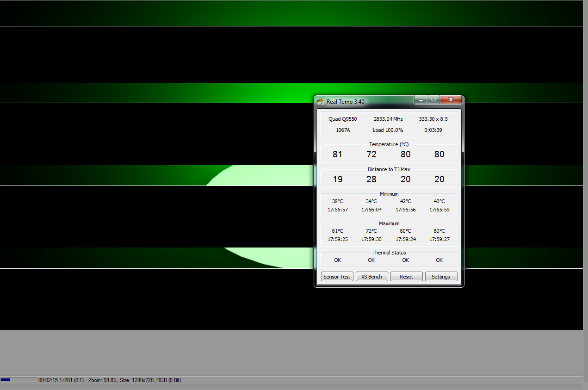This screenshot has width=588, height=390.
Task: Run the XS Bench benchmark
Action: coord(371,277)
